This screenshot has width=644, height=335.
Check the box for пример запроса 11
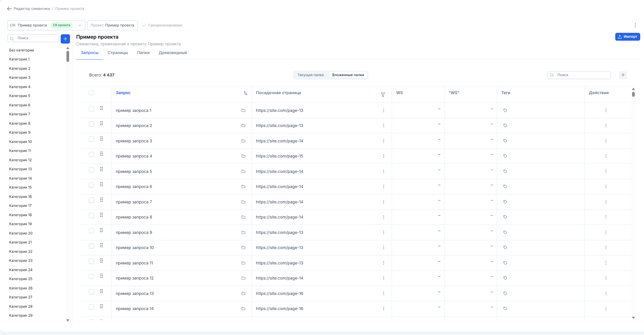pos(91,261)
